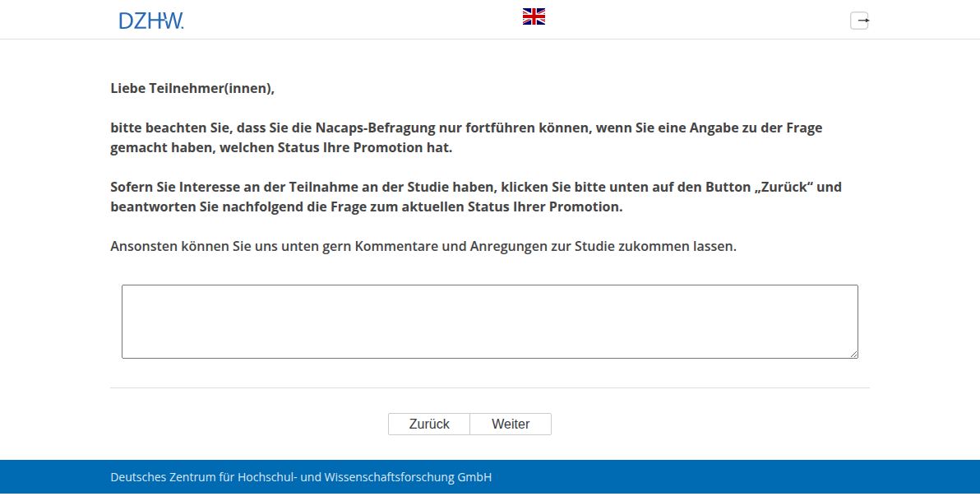
Task: Click the logout arrow icon
Action: click(x=859, y=21)
